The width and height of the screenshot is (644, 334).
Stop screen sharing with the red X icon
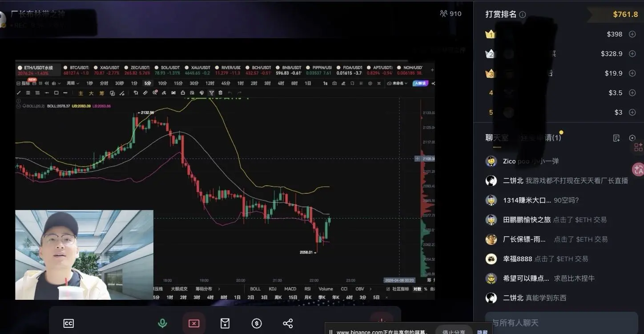[194, 323]
